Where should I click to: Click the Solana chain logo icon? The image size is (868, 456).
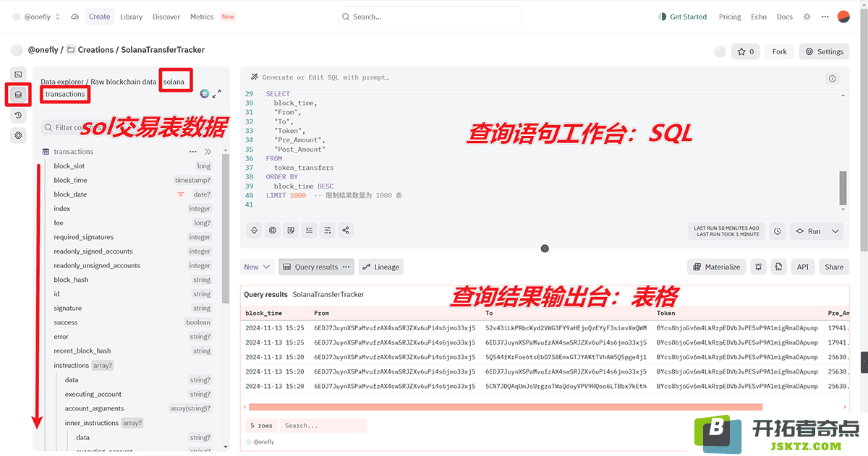pos(205,94)
